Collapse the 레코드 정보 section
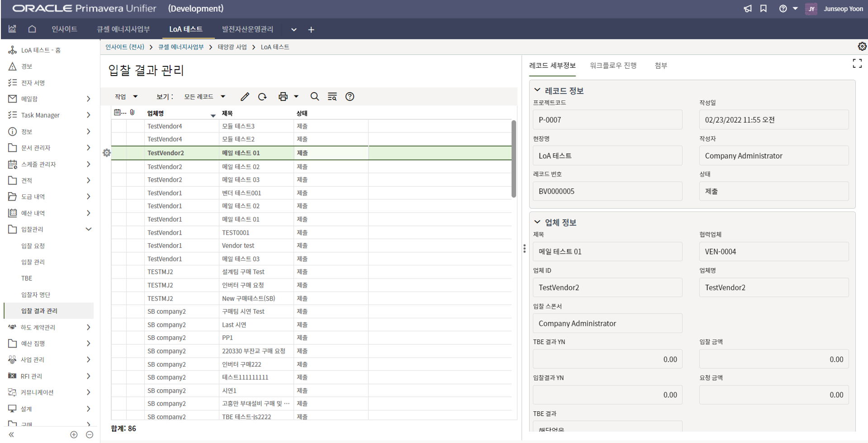The image size is (868, 443). coord(537,90)
